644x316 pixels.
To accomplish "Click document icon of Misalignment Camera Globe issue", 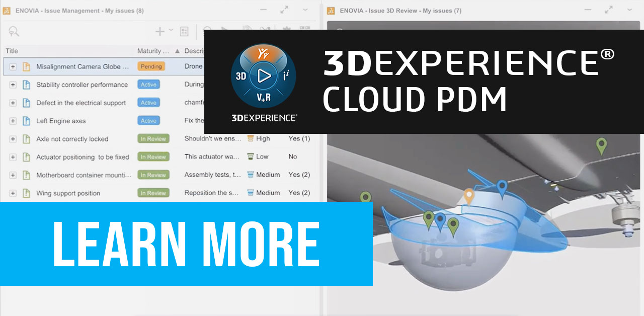I will tap(27, 66).
